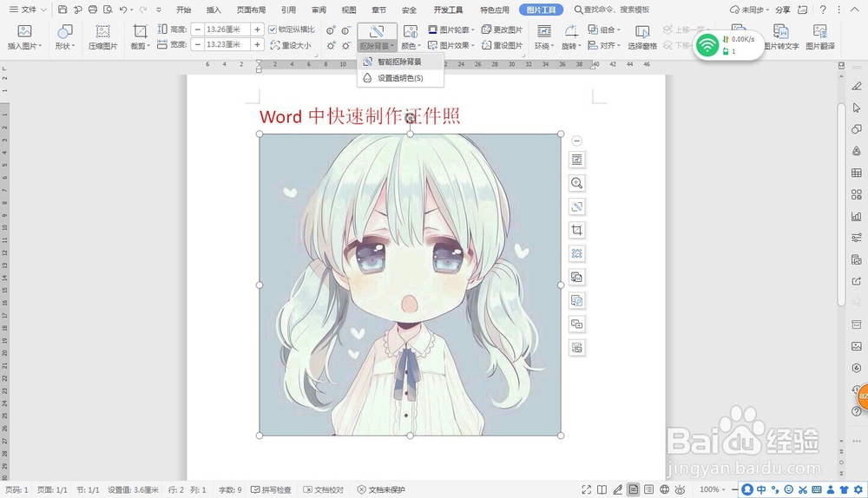The image size is (868, 498).
Task: Open the 插入 Insert tab
Action: [x=214, y=10]
